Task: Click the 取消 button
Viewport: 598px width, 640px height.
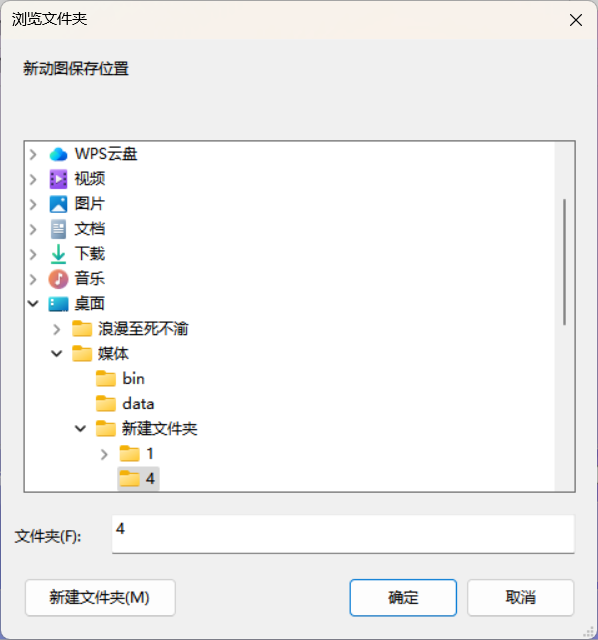Action: pyautogui.click(x=520, y=598)
